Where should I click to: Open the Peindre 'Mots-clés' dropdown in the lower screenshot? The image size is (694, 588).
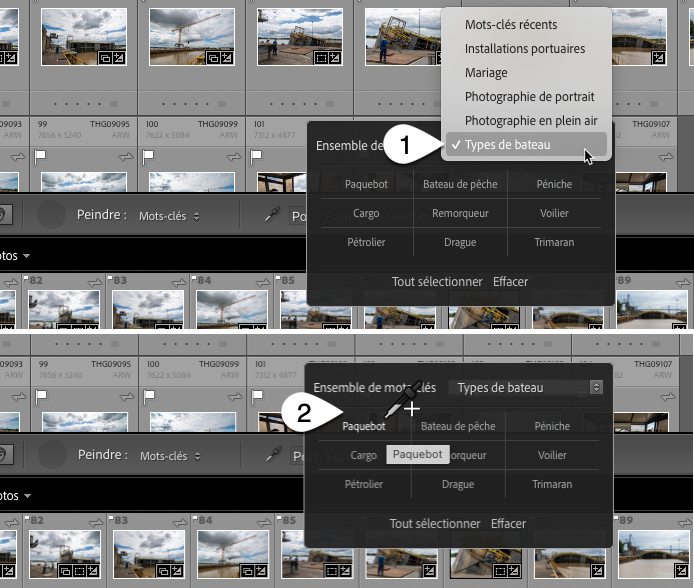(170, 456)
